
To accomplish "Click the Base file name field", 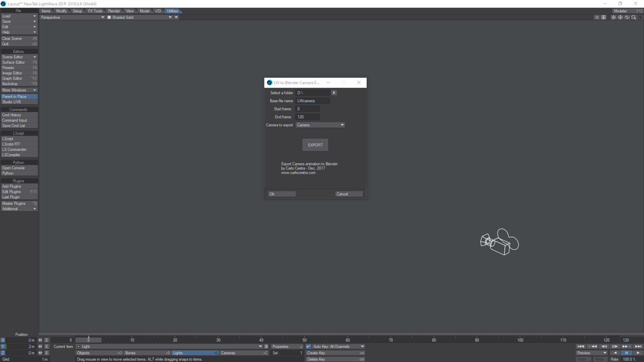I will point(313,101).
